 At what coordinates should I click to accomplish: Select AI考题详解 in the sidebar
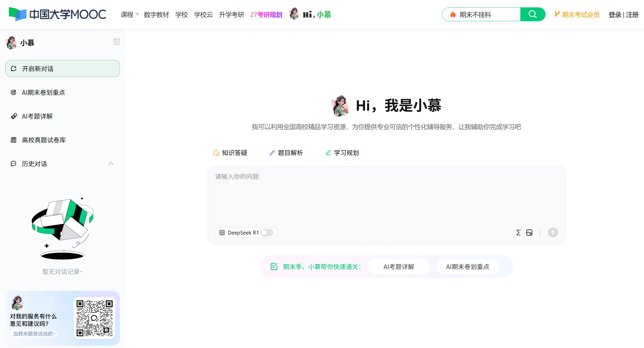click(x=63, y=116)
